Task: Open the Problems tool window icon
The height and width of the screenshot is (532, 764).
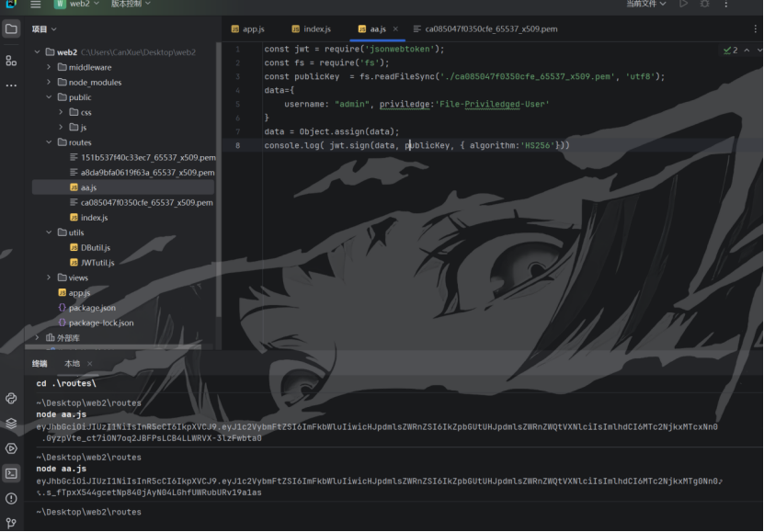Action: click(x=11, y=498)
